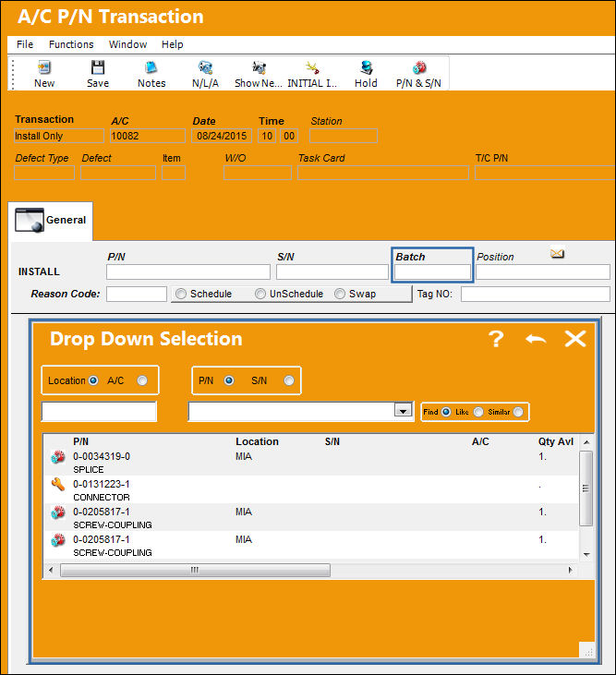Screen dimensions: 616x675
Task: Click the location filter text box under Location
Action: point(99,411)
